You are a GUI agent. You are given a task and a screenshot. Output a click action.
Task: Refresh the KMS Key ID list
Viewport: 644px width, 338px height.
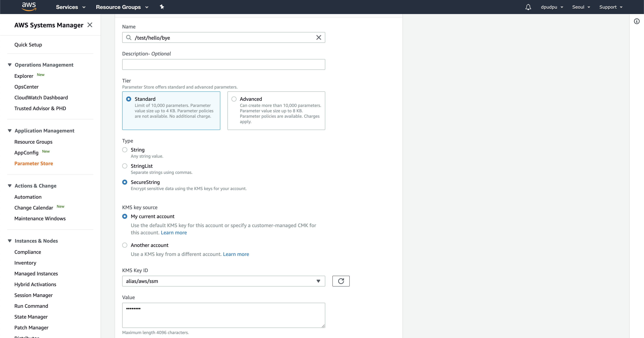(341, 281)
